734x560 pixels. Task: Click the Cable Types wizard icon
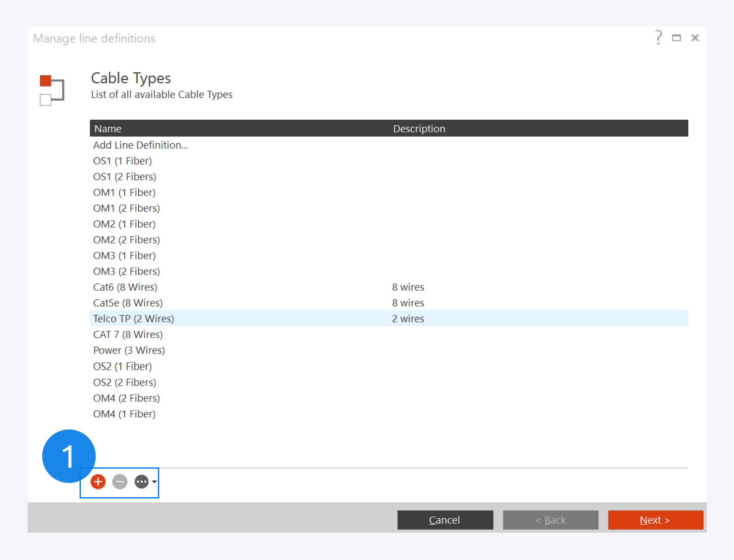[x=52, y=90]
